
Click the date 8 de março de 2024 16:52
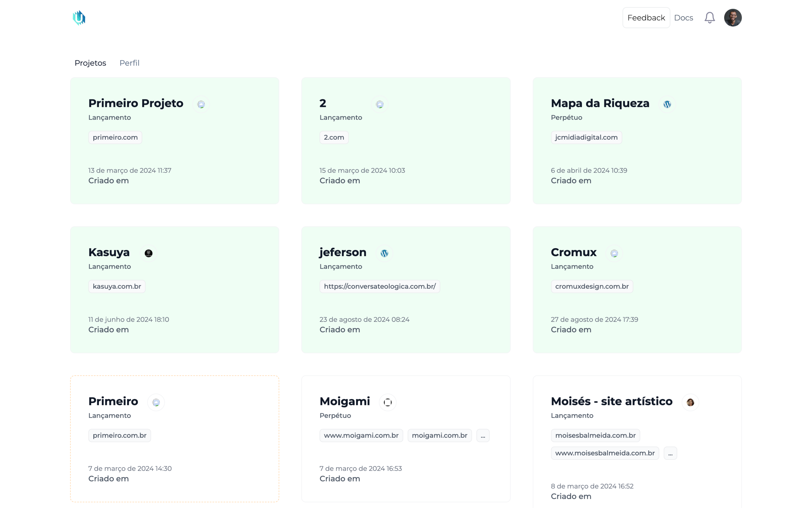pyautogui.click(x=592, y=486)
